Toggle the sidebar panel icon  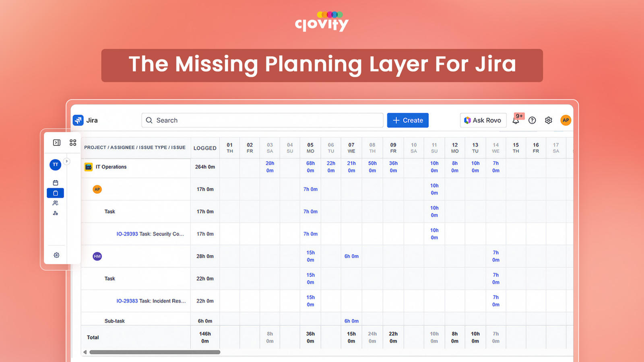coord(57,143)
